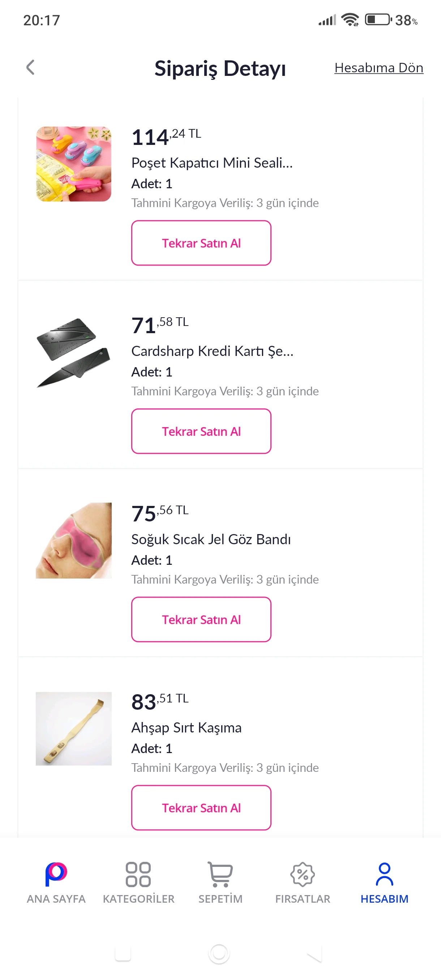Screen dimensions: 441x980
Task: View the wooden back scratcher photo
Action: click(74, 728)
